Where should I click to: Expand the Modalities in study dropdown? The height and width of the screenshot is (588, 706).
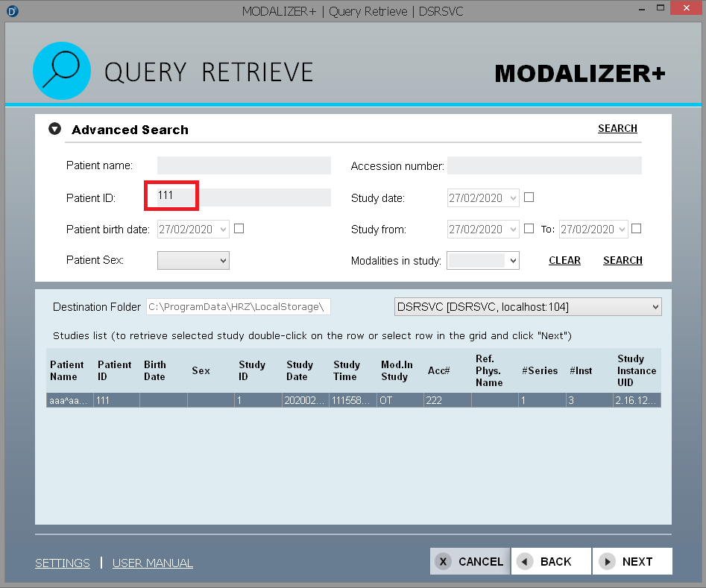click(x=482, y=260)
